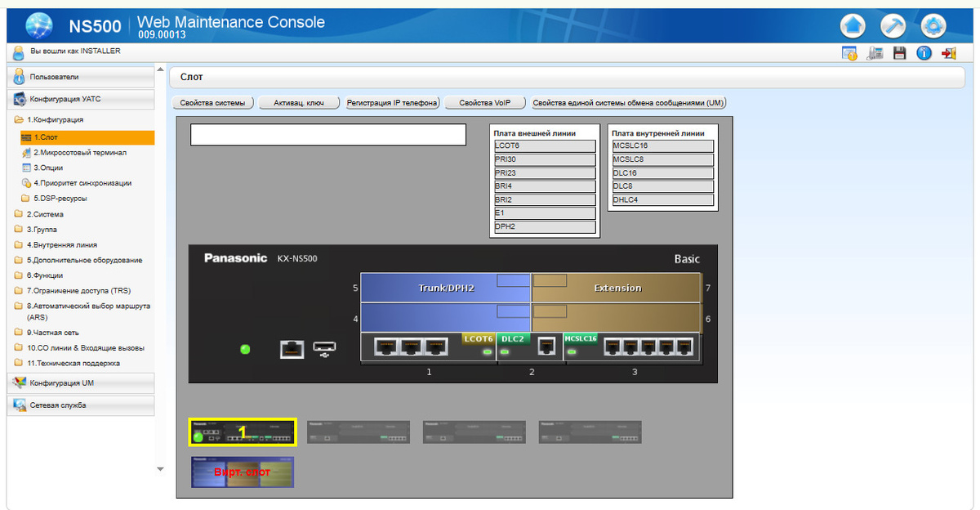Click the empty text field above the unit
The image size is (980, 510).
[x=328, y=135]
